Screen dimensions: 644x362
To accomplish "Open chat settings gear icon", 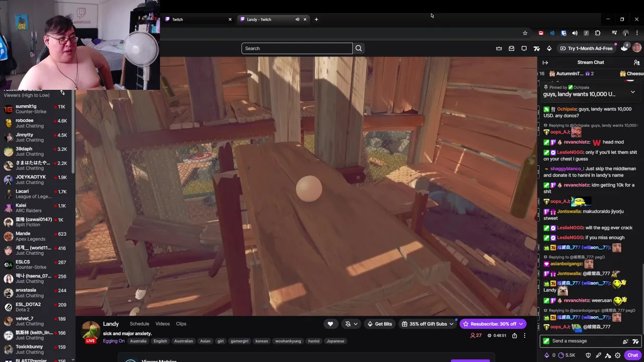I will pos(618,355).
